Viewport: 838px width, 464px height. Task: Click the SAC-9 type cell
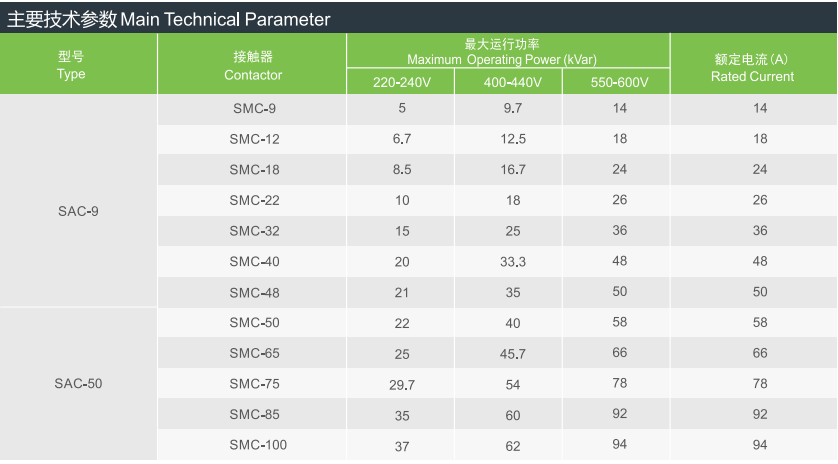[78, 211]
